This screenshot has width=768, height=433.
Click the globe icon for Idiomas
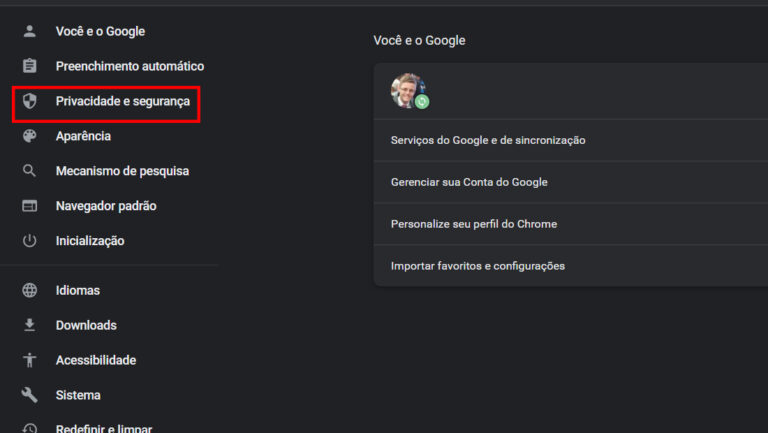(30, 290)
